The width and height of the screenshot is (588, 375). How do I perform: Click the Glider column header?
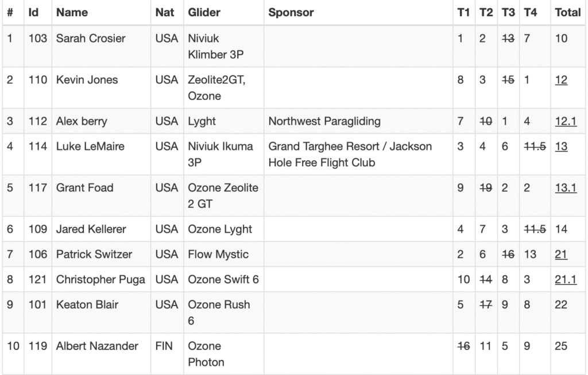point(204,12)
